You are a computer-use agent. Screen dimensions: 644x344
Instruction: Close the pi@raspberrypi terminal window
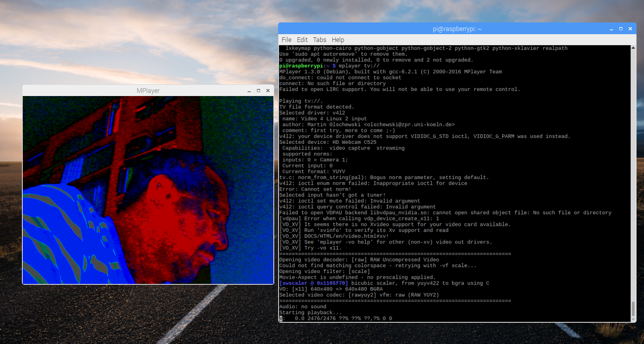[630, 29]
